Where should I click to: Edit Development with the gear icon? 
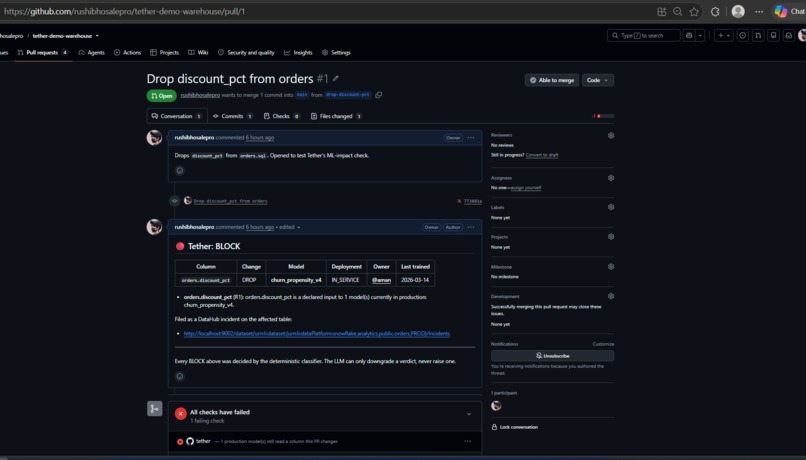click(611, 296)
